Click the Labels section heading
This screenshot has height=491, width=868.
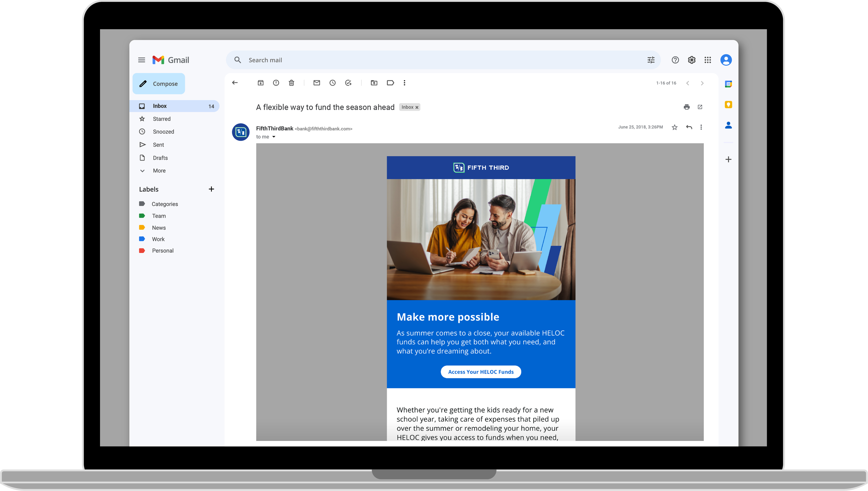pos(149,189)
